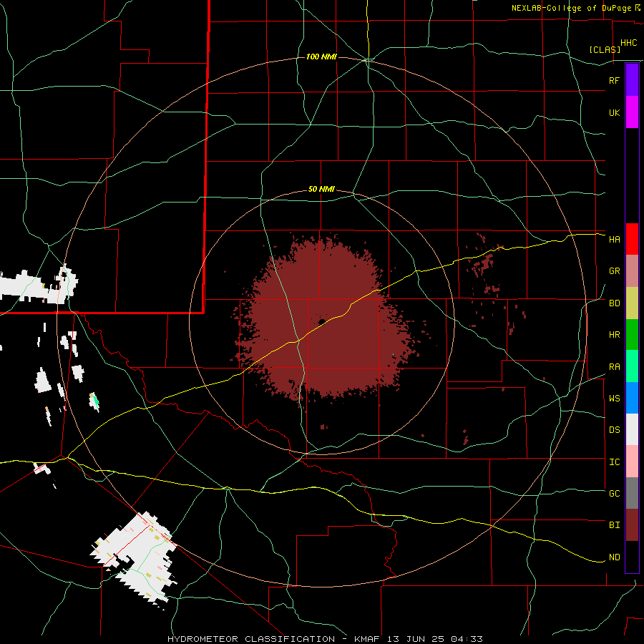Viewport: 644px width, 644px height.
Task: Click the HA legend label
Action: pos(614,240)
